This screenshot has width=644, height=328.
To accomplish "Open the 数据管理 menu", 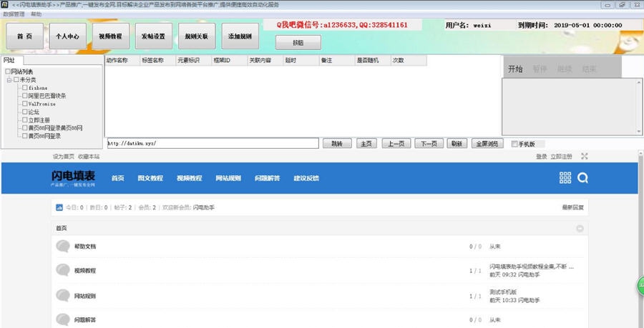I will 14,14.
